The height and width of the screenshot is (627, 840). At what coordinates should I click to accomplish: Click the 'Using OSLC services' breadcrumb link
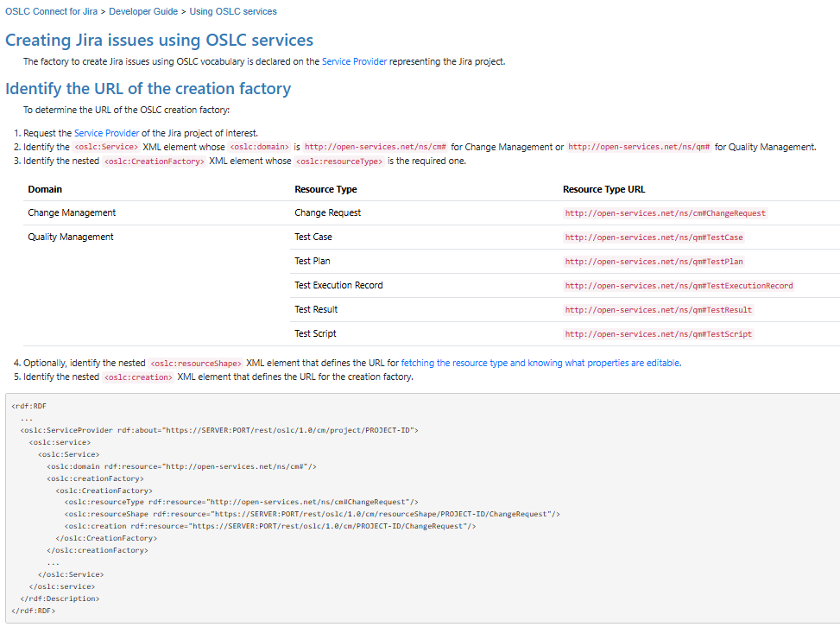(x=233, y=12)
